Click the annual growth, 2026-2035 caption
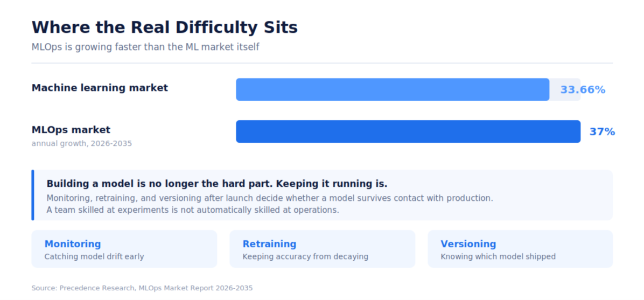 pos(82,144)
